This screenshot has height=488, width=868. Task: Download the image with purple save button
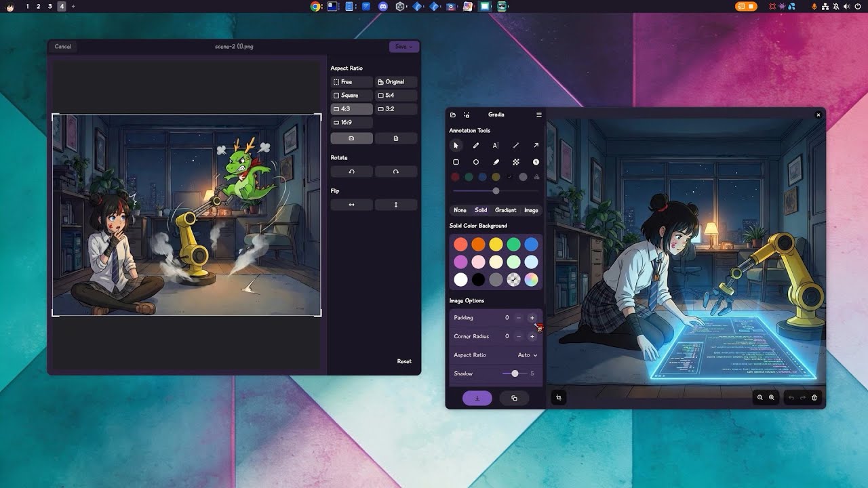point(477,399)
